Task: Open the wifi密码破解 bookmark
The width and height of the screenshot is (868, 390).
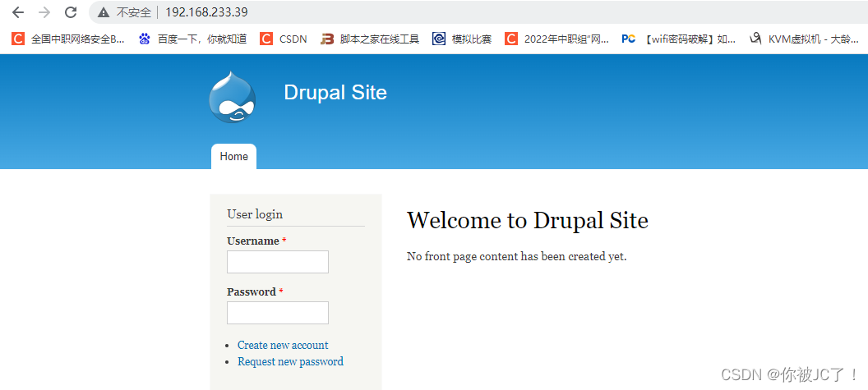Action: click(x=679, y=39)
